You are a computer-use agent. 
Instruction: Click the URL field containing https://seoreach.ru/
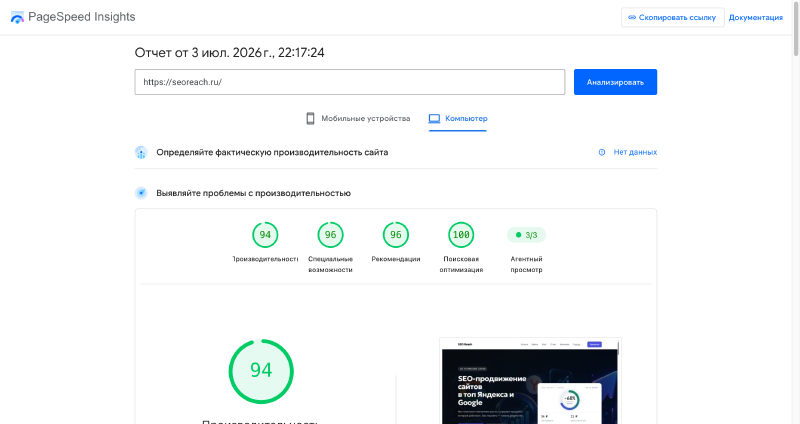(x=349, y=82)
